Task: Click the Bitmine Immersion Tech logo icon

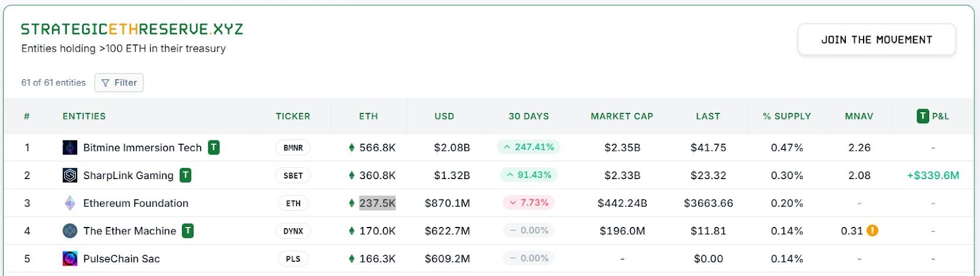Action: pyautogui.click(x=70, y=148)
